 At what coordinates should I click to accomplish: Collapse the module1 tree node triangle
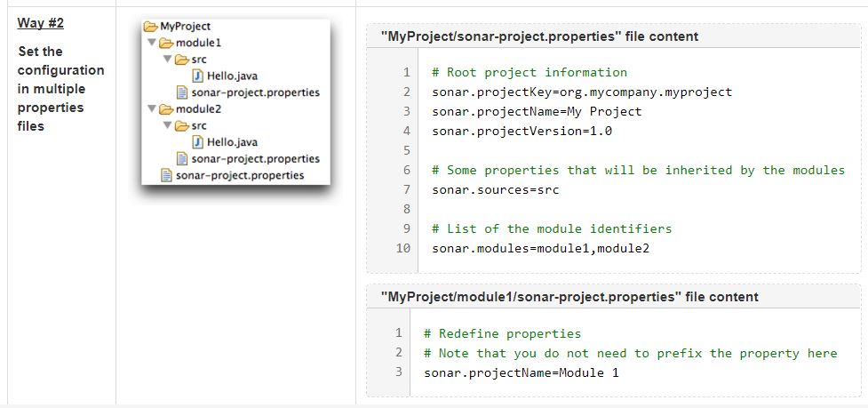(153, 44)
